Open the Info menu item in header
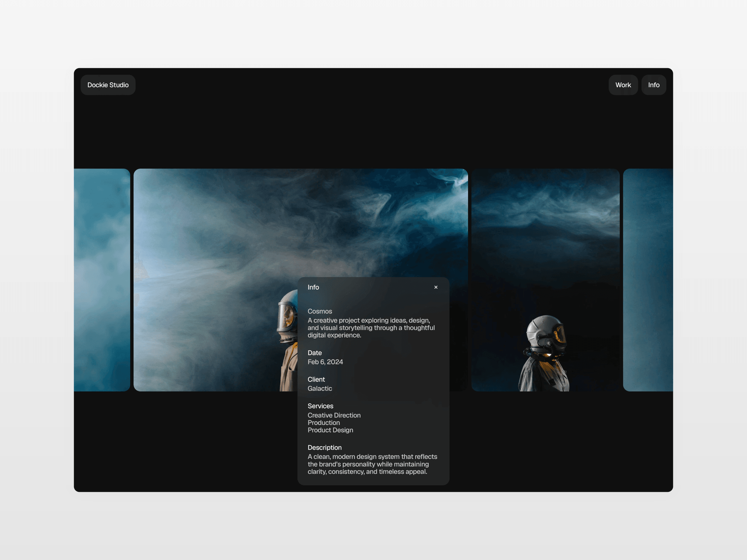Viewport: 747px width, 560px height. click(x=654, y=85)
